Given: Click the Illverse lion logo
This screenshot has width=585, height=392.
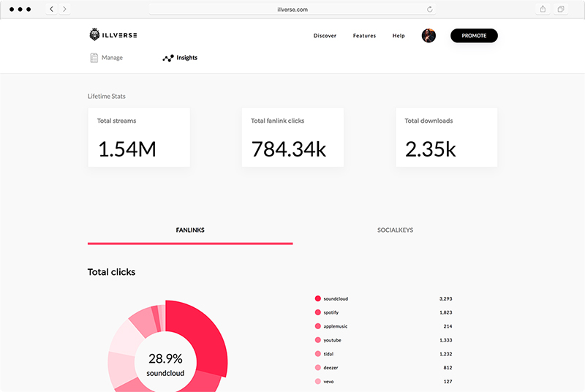Looking at the screenshot, I should click(94, 34).
